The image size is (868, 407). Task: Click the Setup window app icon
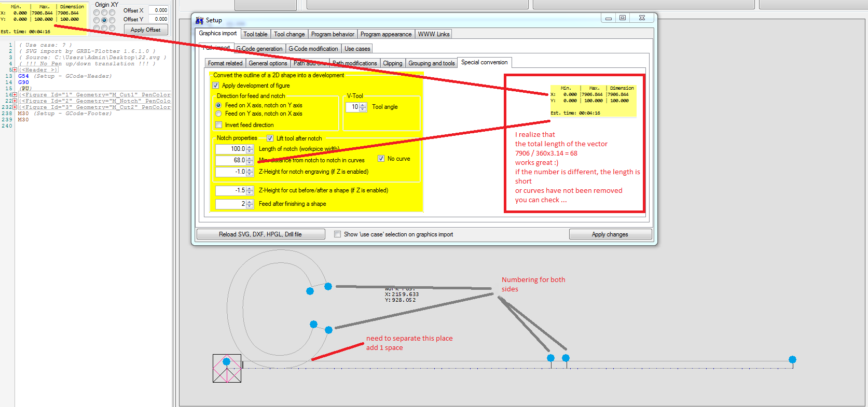[199, 20]
